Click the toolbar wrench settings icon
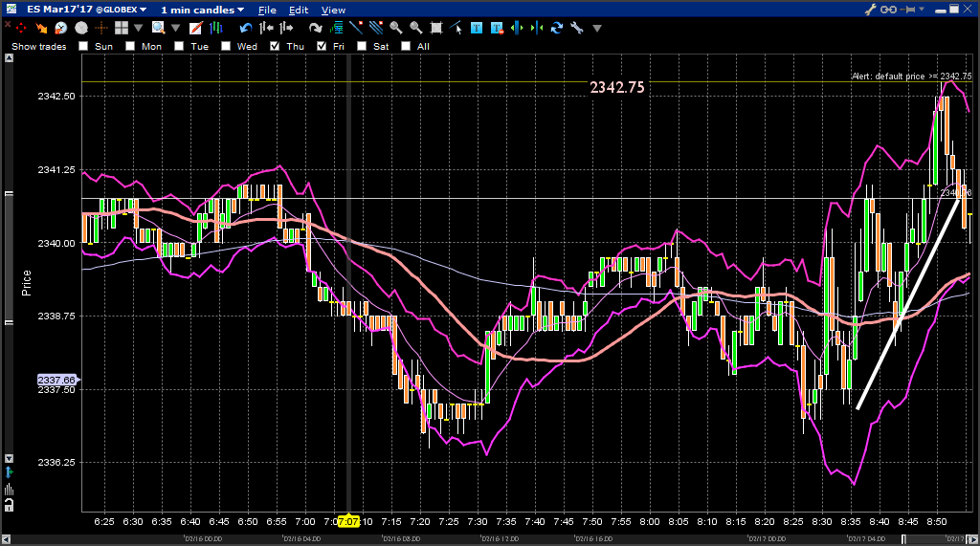Image resolution: width=980 pixels, height=546 pixels. (x=577, y=28)
